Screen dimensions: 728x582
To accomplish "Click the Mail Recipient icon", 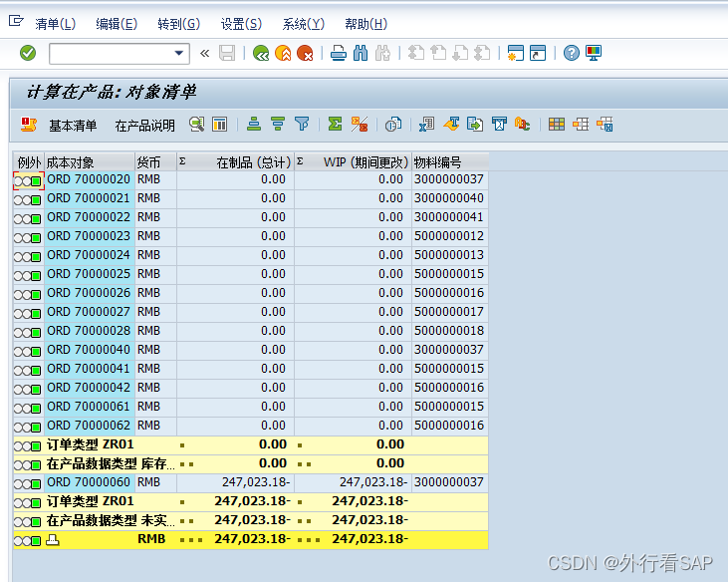I will click(499, 125).
